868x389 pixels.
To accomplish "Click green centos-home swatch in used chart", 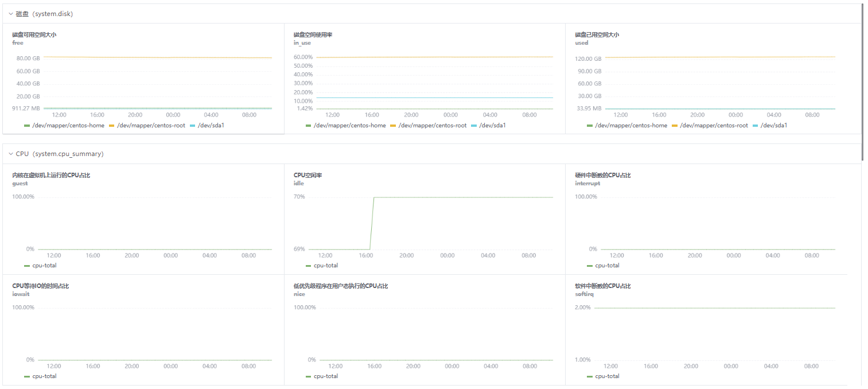I will click(x=590, y=125).
